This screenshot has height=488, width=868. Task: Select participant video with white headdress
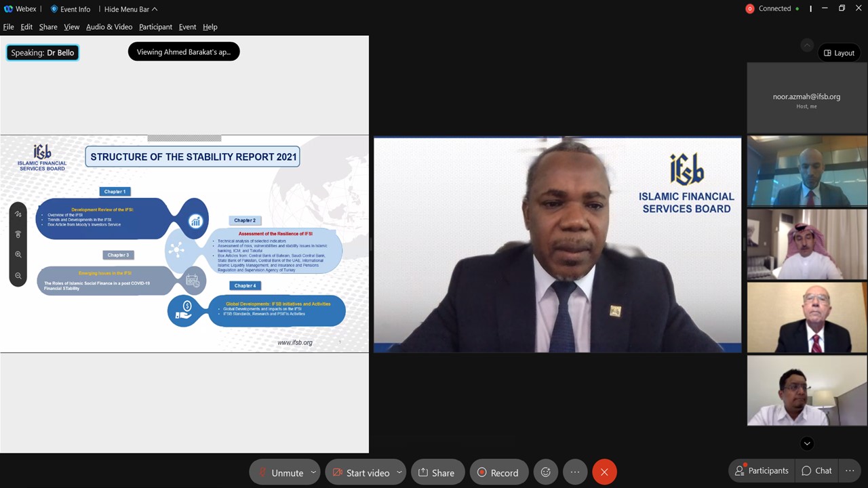[x=807, y=244]
